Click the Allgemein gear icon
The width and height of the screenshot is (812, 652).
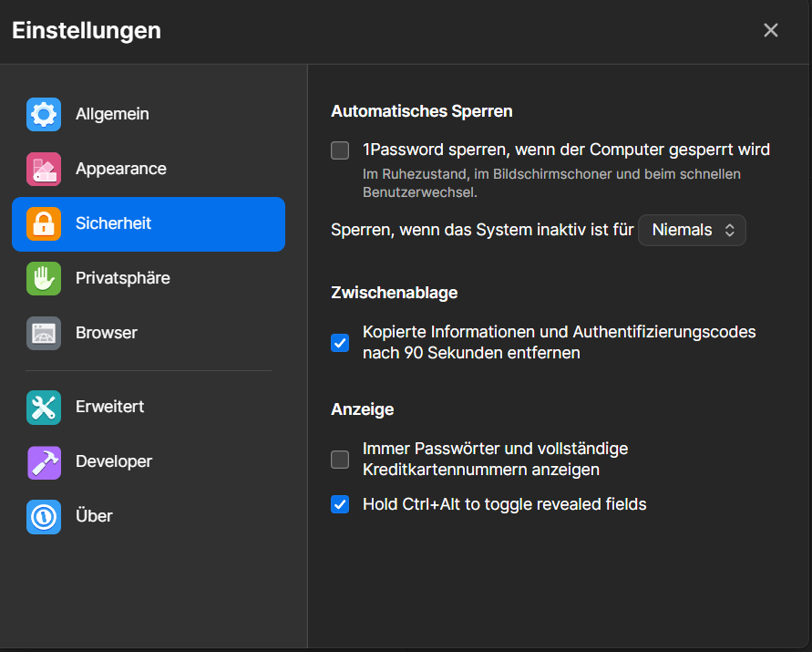pos(44,115)
